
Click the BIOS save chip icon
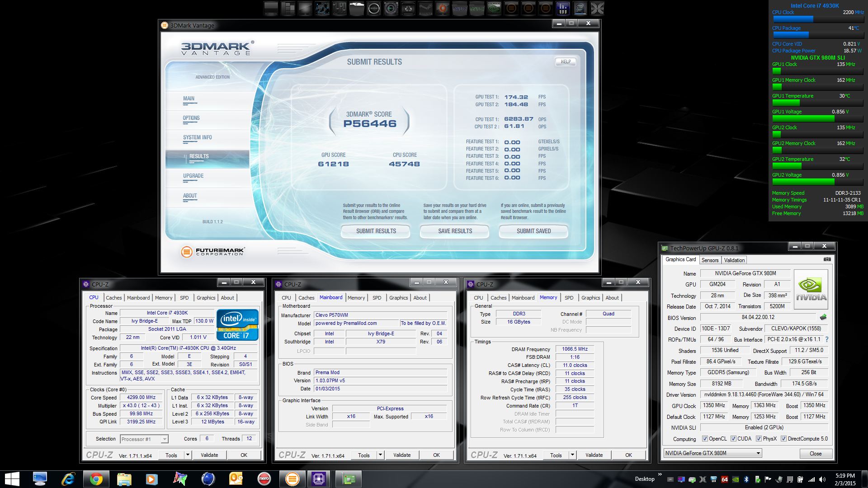pyautogui.click(x=823, y=317)
